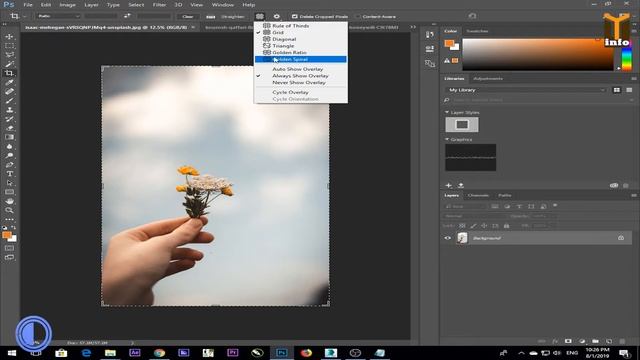640x360 pixels.
Task: Click the hue spectrum slider in Color panel
Action: coord(627,59)
